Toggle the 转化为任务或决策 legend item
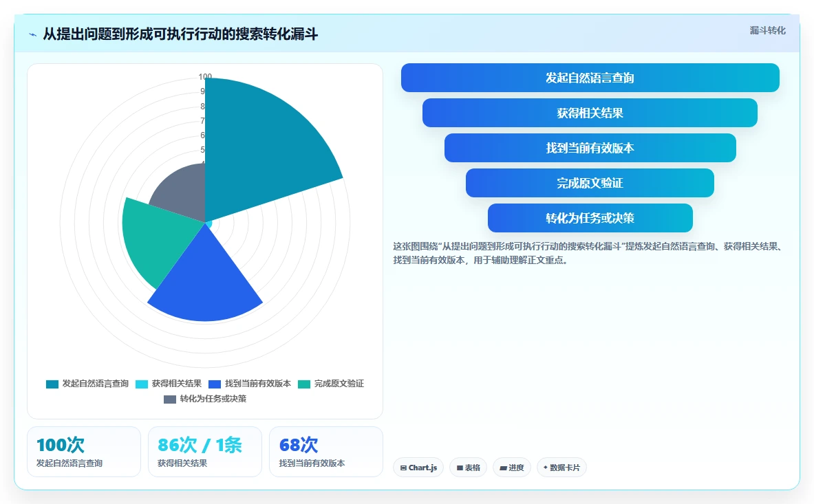The width and height of the screenshot is (814, 504). click(205, 399)
